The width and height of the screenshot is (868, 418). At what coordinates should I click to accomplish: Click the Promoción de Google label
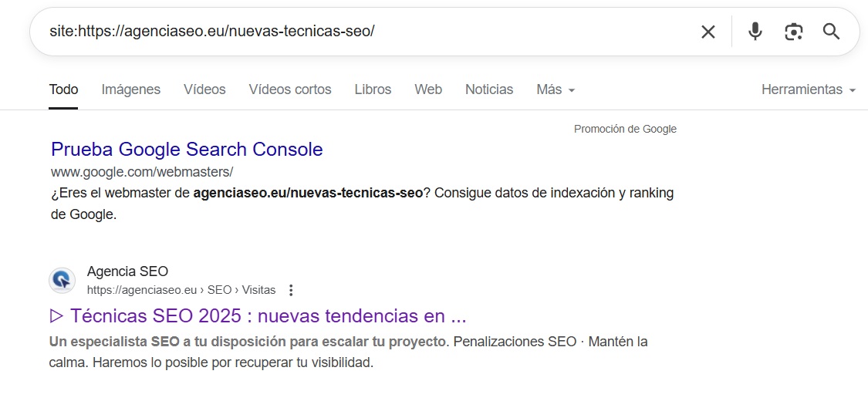[x=625, y=129]
